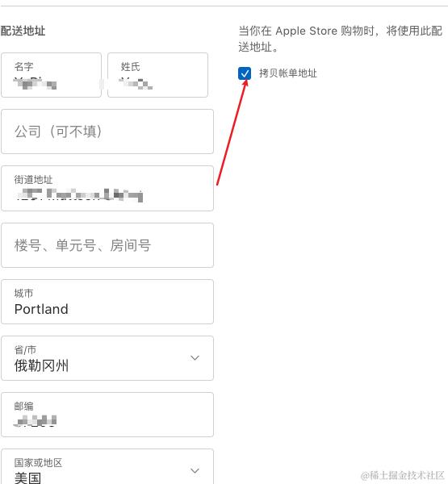Click the 楼号、单元号、房间号 field
This screenshot has width=448, height=484.
[x=107, y=245]
